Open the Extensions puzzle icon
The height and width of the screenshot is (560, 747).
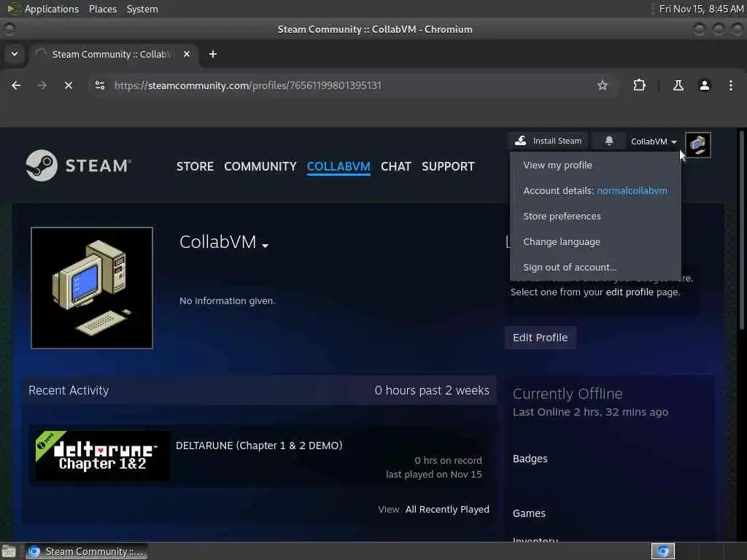point(639,85)
